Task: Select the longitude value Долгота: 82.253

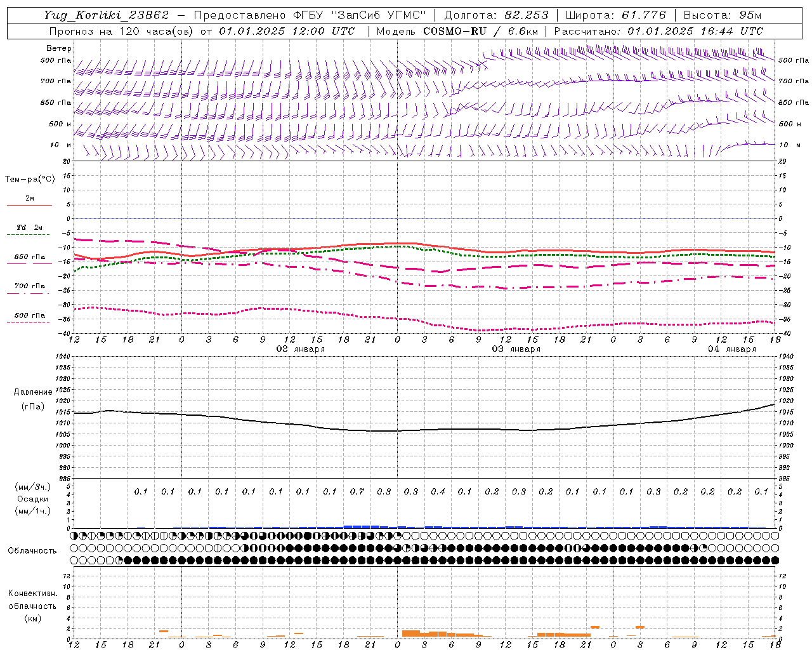Action: 497,15
